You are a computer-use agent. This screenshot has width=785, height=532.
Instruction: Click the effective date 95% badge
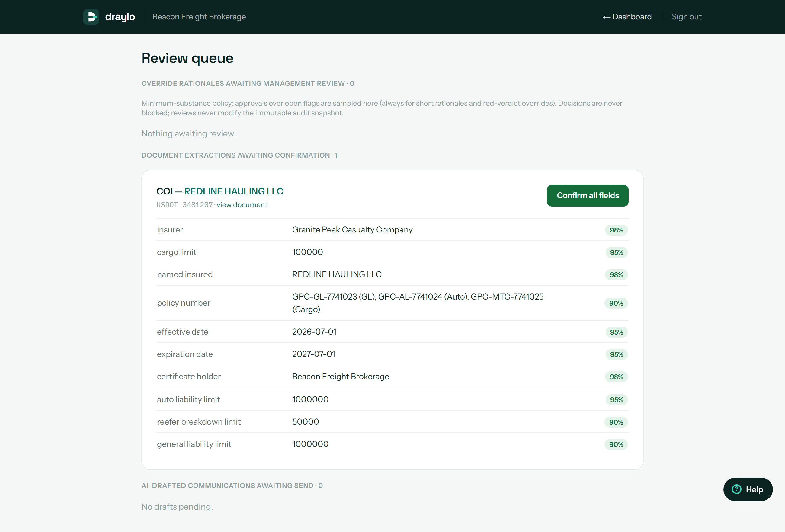(x=616, y=332)
